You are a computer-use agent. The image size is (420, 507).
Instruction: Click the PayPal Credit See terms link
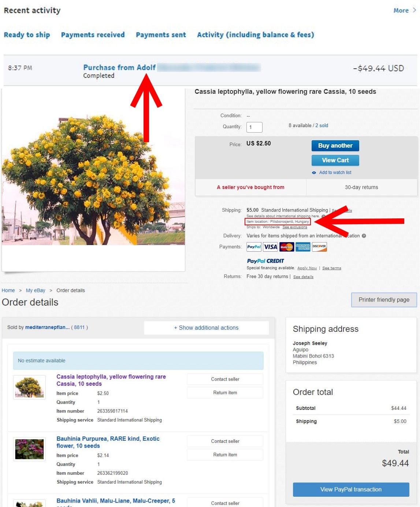332,268
